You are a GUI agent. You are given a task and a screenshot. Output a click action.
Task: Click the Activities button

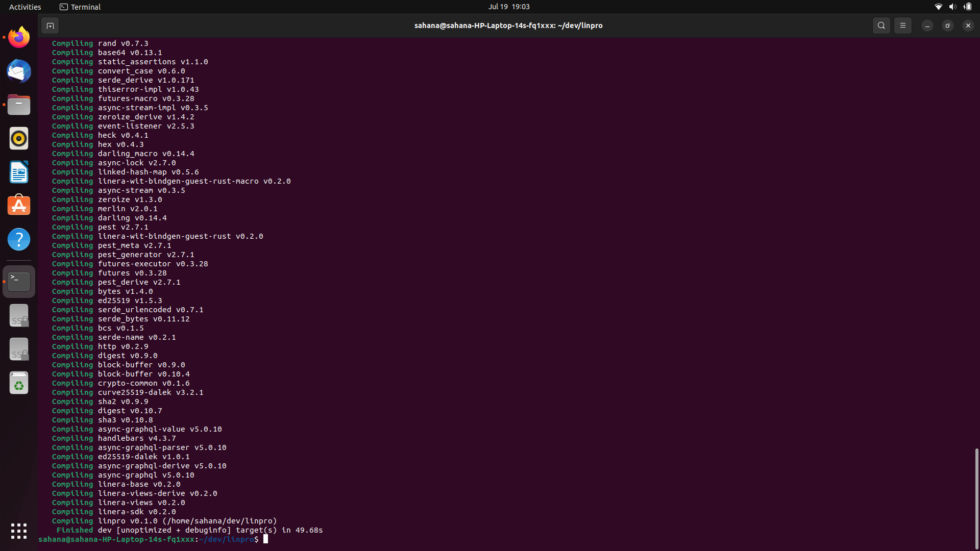25,7
